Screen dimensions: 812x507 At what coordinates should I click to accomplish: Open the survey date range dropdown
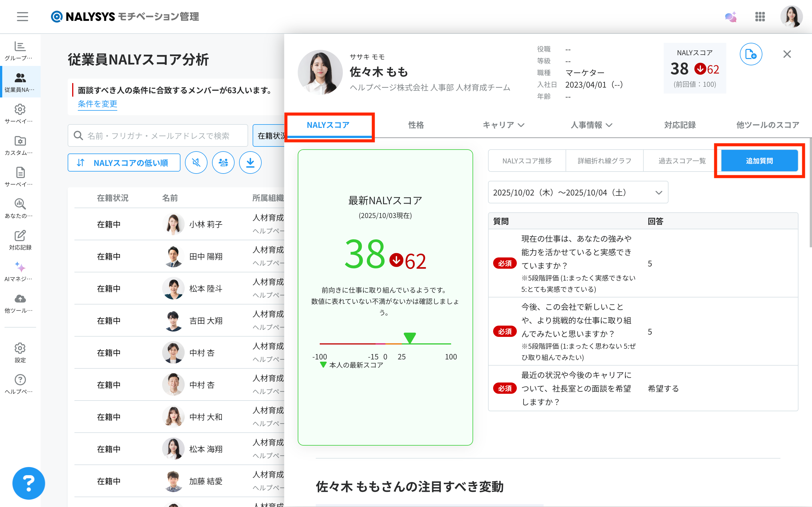578,192
